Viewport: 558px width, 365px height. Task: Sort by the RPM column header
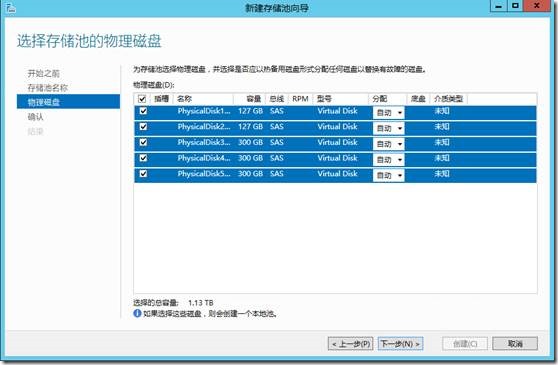(300, 99)
